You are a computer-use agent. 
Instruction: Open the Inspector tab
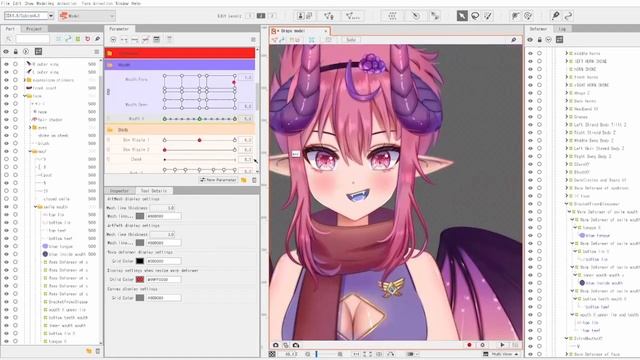(x=120, y=191)
